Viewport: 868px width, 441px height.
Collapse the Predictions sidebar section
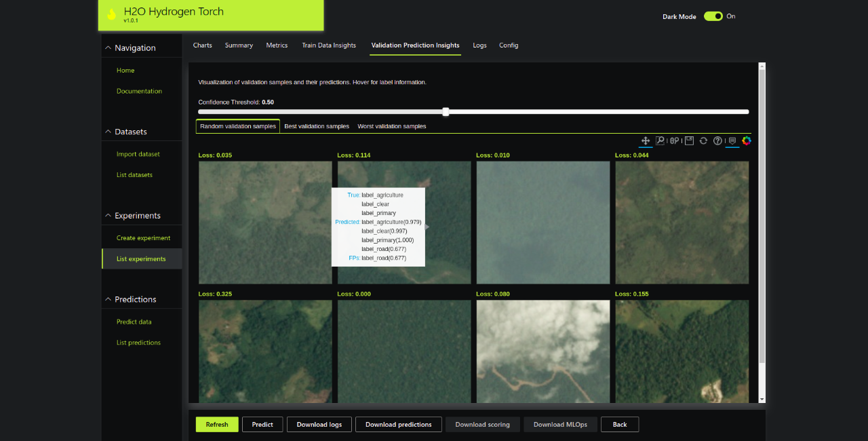108,299
